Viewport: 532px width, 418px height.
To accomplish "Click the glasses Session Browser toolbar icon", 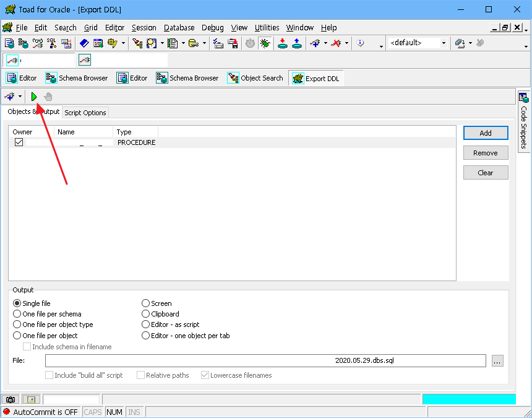I will [37, 43].
